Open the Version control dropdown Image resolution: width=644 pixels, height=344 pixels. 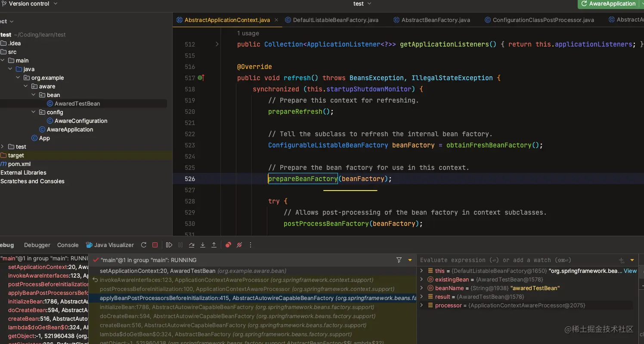tap(29, 3)
